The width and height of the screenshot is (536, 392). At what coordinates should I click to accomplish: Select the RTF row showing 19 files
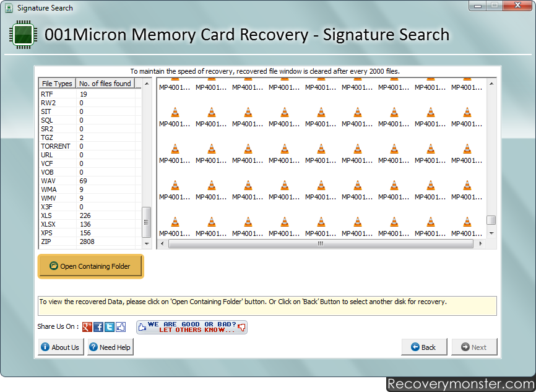click(x=90, y=94)
